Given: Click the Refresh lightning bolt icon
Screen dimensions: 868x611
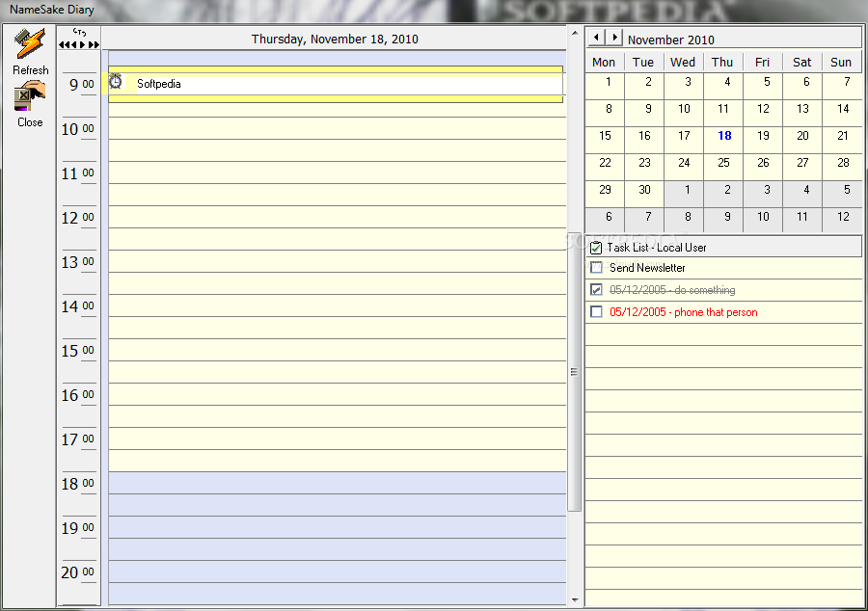Looking at the screenshot, I should click(30, 43).
